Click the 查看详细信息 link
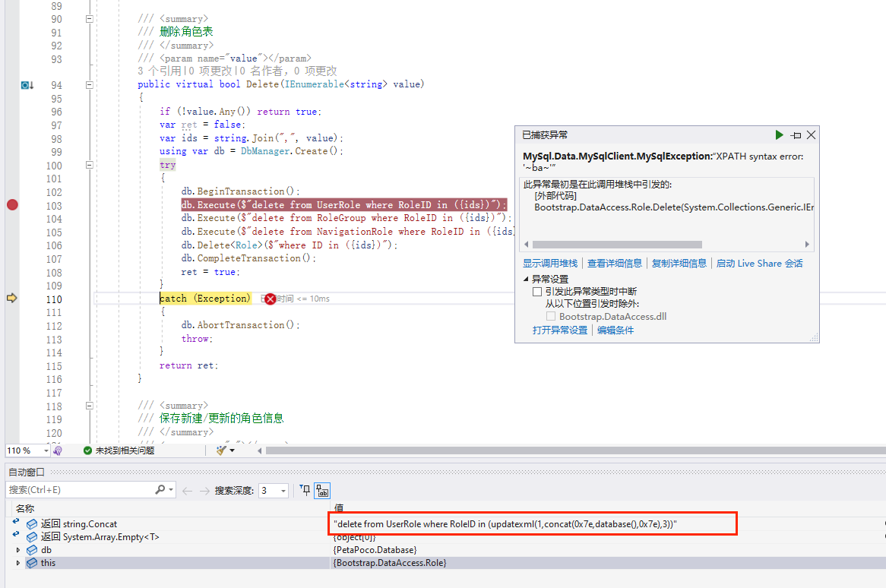This screenshot has height=588, width=886. [615, 263]
